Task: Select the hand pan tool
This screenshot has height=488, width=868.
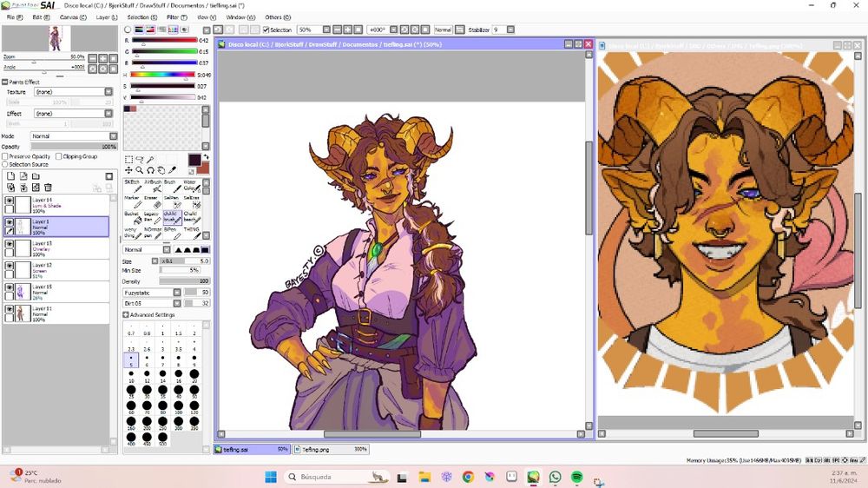Action: [161, 170]
